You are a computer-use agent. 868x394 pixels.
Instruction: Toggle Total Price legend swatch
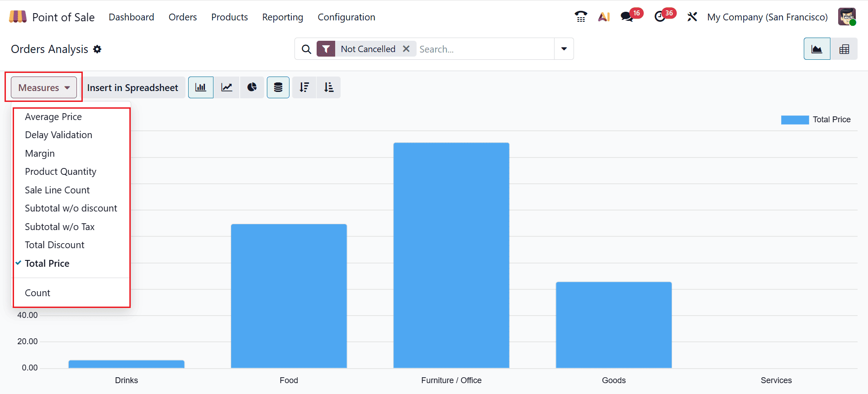point(795,120)
